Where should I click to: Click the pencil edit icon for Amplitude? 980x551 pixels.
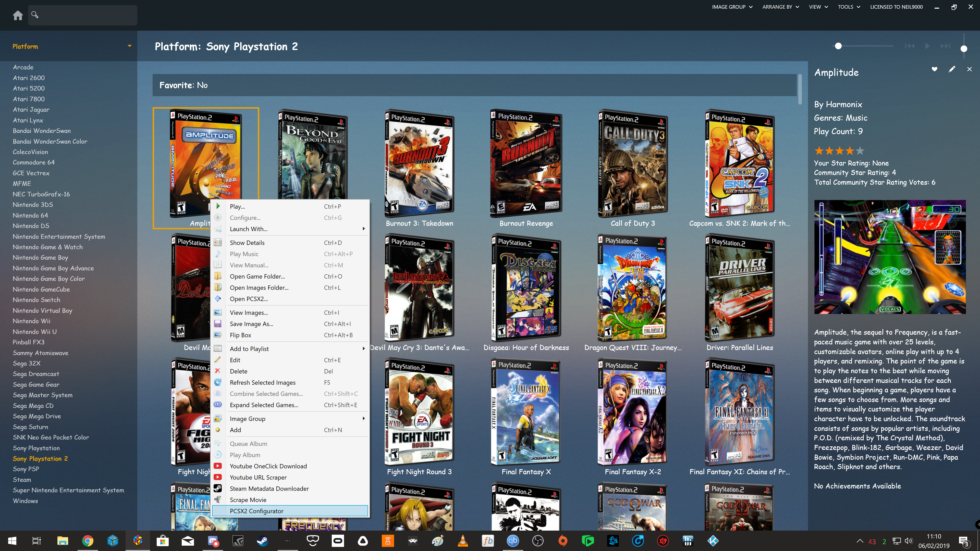pyautogui.click(x=952, y=69)
